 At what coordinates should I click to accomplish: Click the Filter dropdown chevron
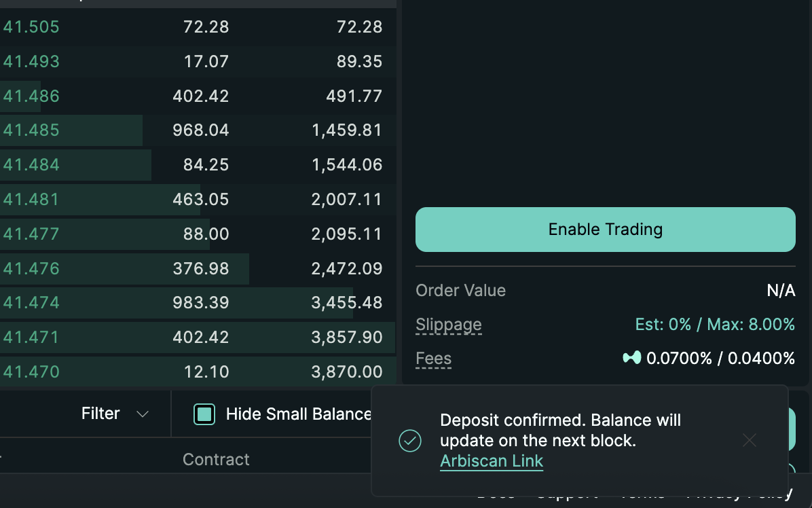pos(143,414)
